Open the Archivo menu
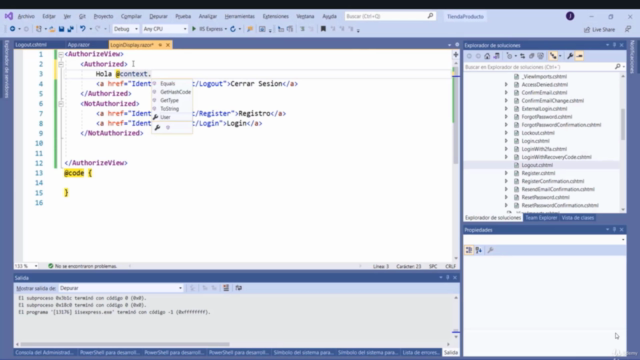640x360 pixels. 26,16
